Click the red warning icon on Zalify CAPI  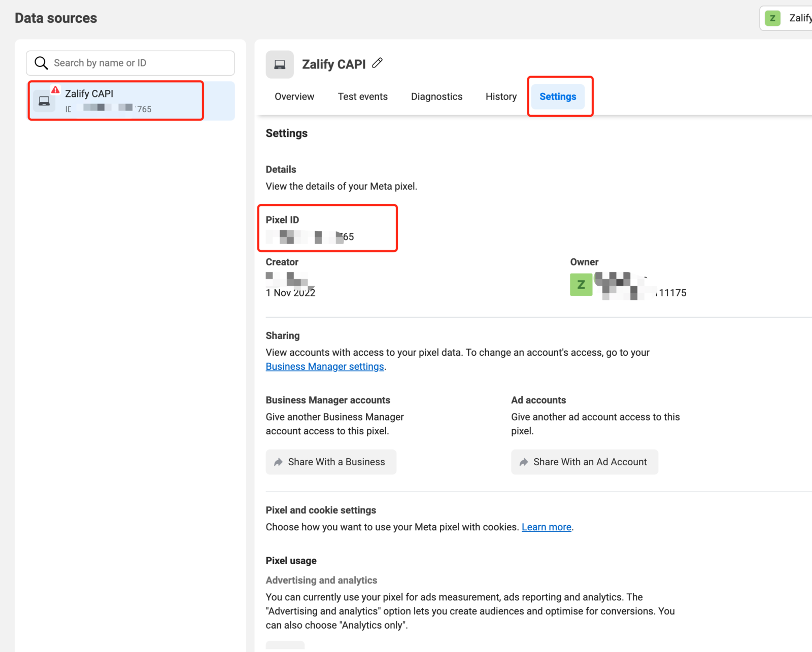coord(55,90)
